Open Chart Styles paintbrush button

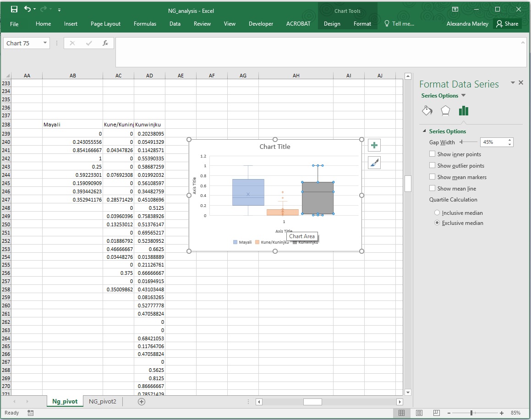pyautogui.click(x=374, y=163)
